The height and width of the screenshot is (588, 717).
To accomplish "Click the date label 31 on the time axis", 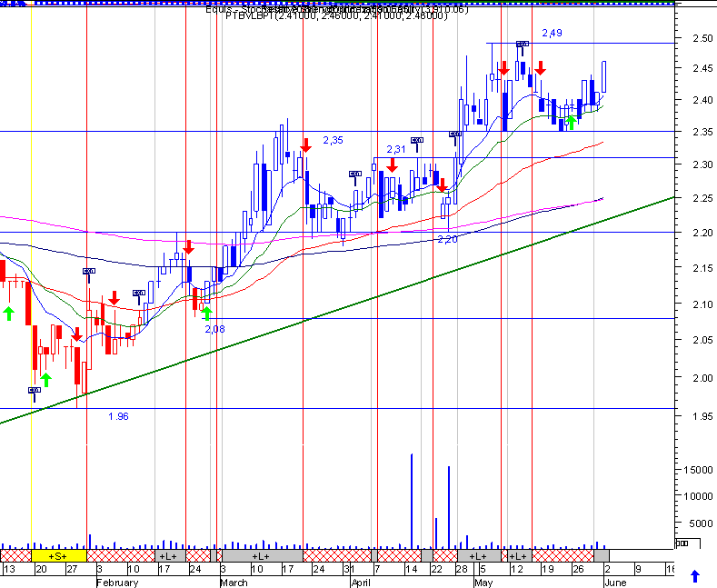I will click(x=349, y=570).
